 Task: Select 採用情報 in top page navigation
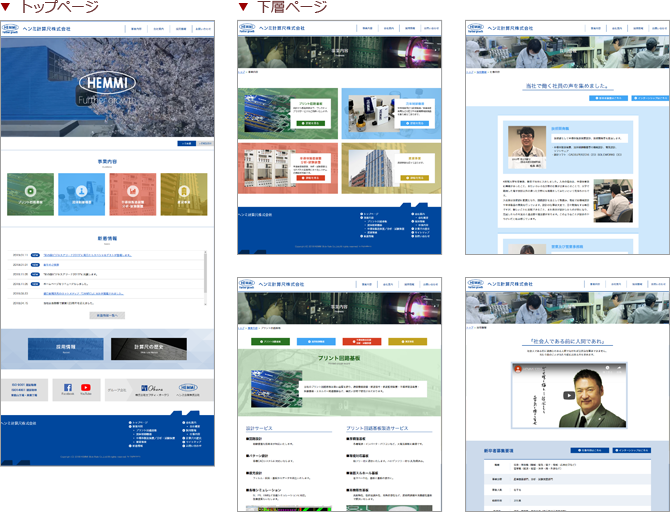[181, 29]
